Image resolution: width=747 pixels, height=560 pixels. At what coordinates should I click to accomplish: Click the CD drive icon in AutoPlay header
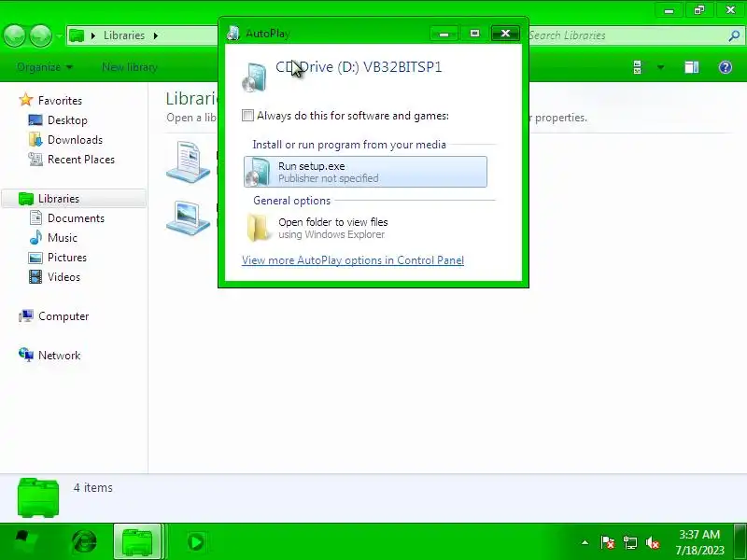pos(254,77)
